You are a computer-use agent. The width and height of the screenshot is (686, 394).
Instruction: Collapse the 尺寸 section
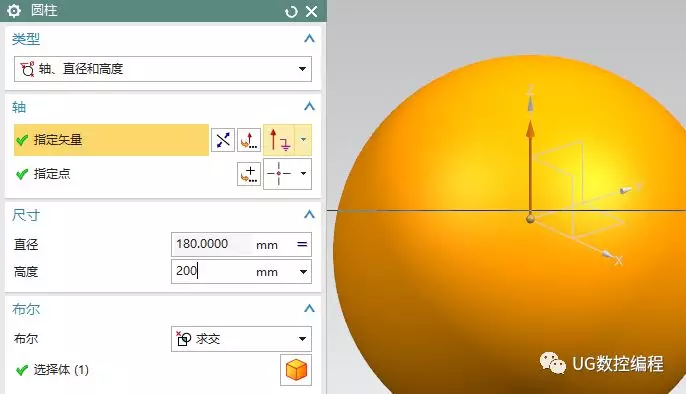coord(309,214)
